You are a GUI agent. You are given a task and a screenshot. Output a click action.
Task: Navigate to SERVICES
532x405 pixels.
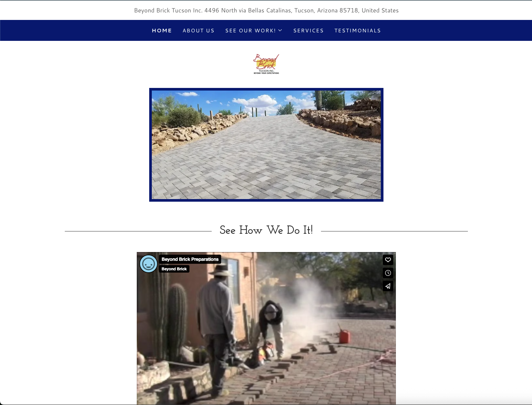[x=308, y=30]
